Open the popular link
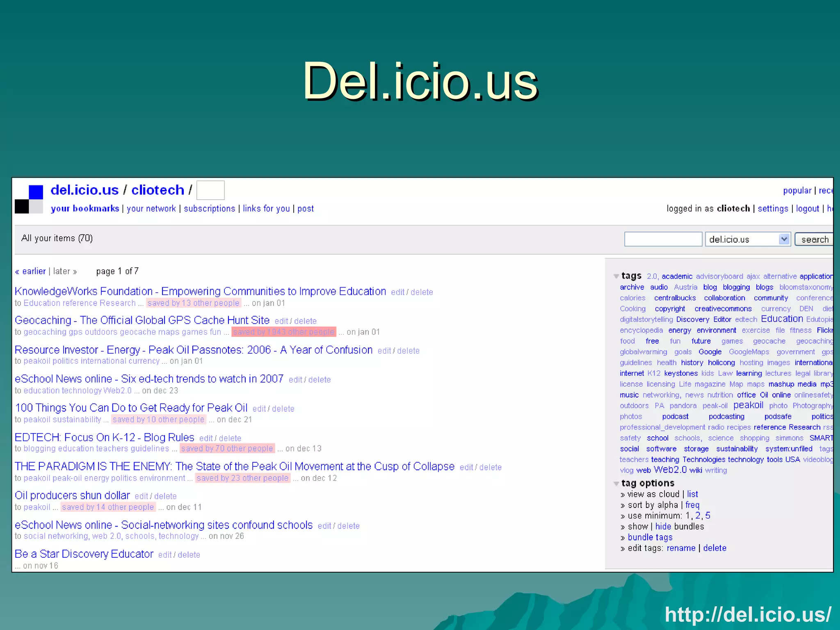The height and width of the screenshot is (630, 840). 797,190
